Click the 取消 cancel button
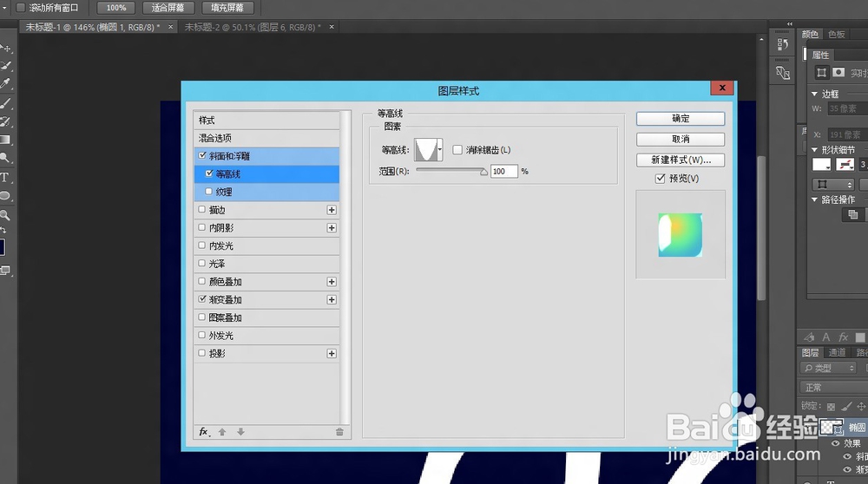 pyautogui.click(x=681, y=139)
